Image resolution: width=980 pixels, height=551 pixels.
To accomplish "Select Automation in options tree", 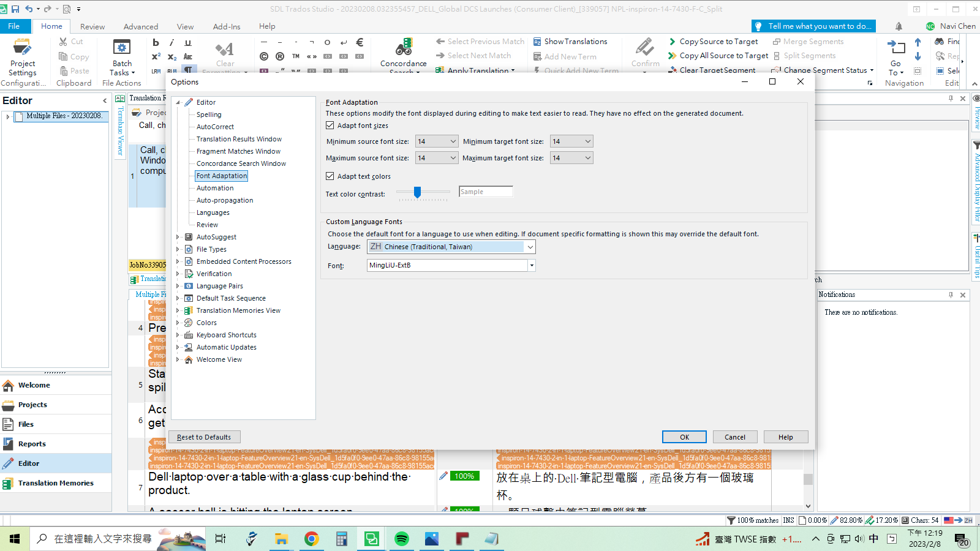I will [215, 188].
